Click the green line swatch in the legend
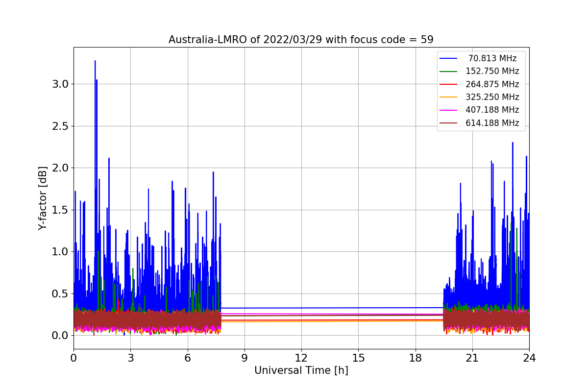Viewport: 588px width, 392px height. click(449, 72)
